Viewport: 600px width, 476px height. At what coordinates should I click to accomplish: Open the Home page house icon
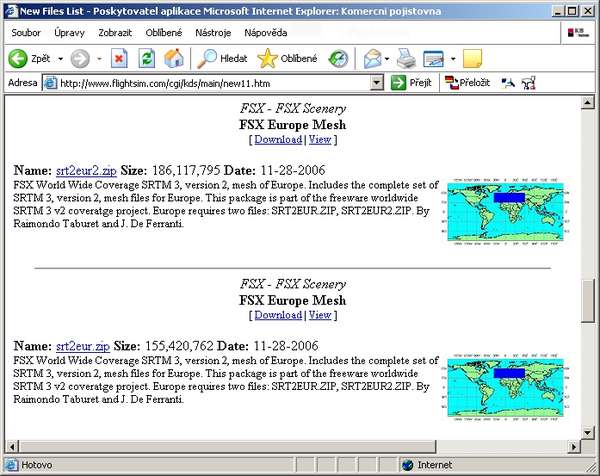[174, 59]
